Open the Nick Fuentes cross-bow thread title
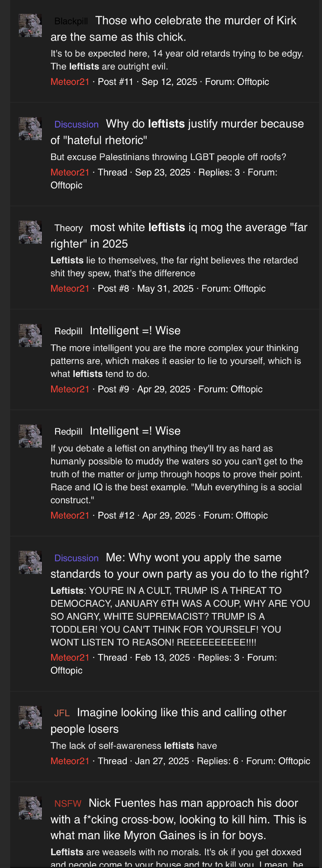The image size is (322, 868). pos(193,803)
